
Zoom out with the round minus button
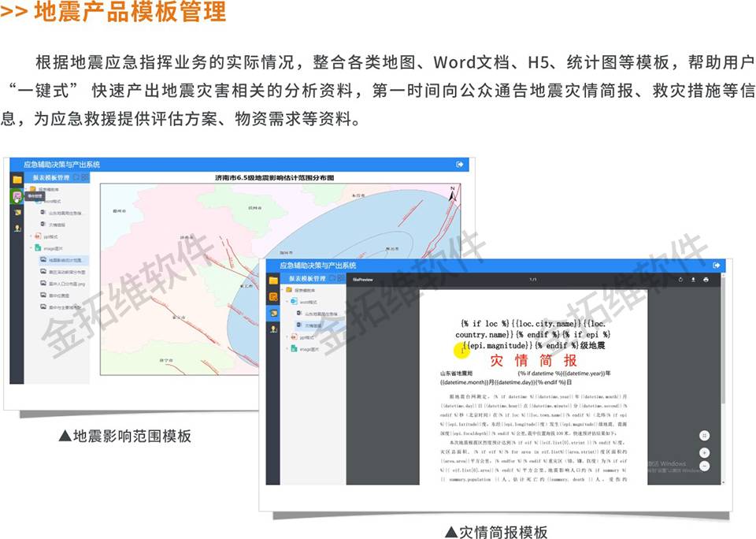704,467
